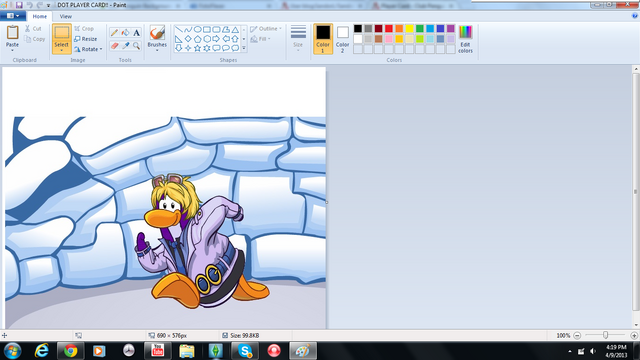
Task: Choose the Hexagon shape
Action: click(x=207, y=39)
